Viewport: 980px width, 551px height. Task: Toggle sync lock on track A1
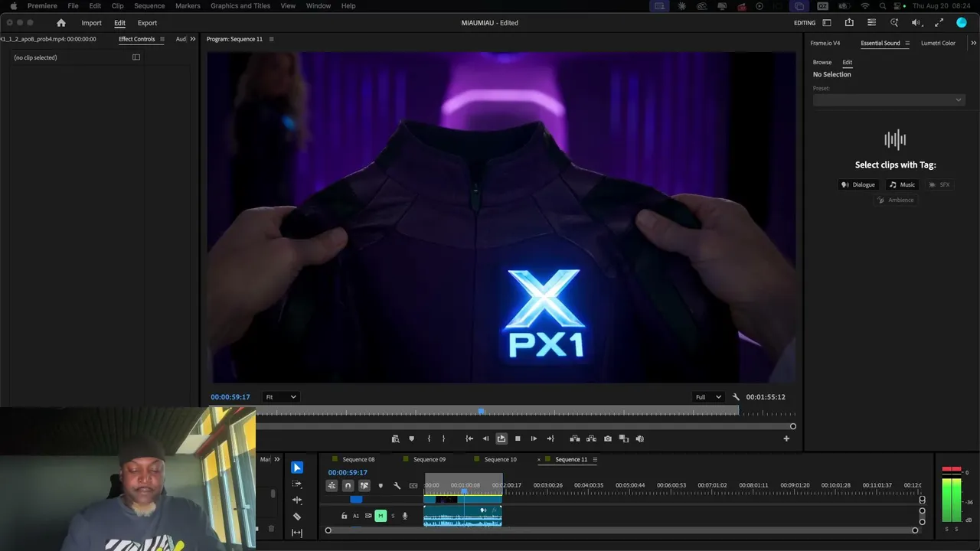coord(368,516)
